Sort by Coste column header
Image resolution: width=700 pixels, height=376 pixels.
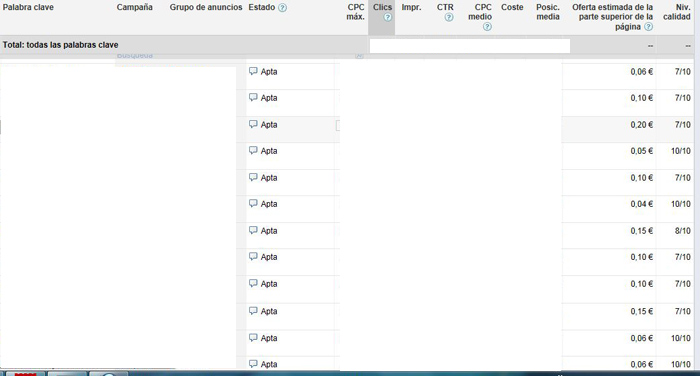[512, 7]
